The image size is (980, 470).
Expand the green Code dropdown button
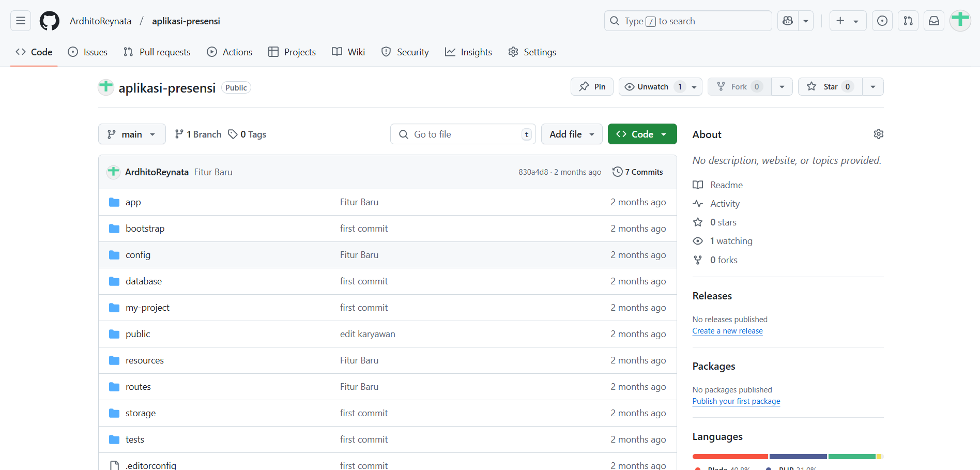pos(642,134)
